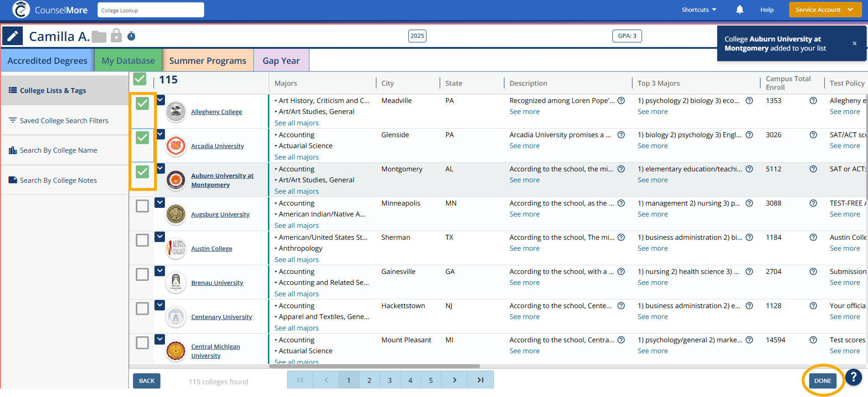Expand Arcadia University row arrow
Image resolution: width=868 pixels, height=397 pixels.
pos(160,134)
